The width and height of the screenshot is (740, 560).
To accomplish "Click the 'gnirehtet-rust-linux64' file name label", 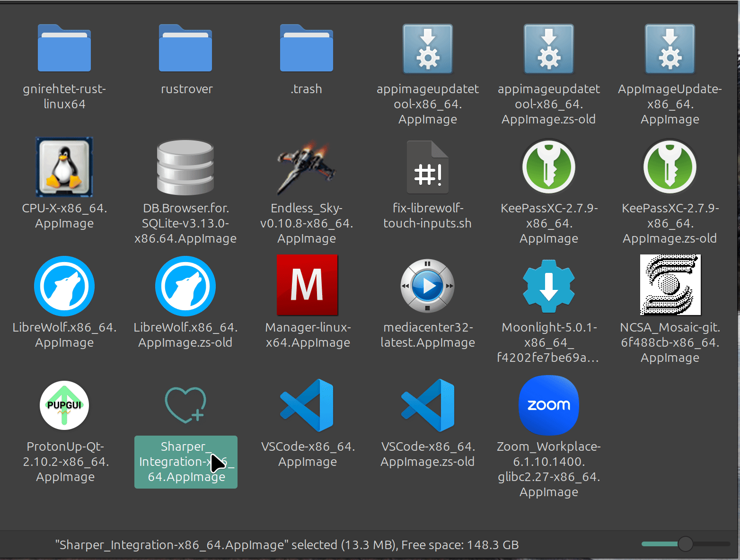I will (x=64, y=96).
